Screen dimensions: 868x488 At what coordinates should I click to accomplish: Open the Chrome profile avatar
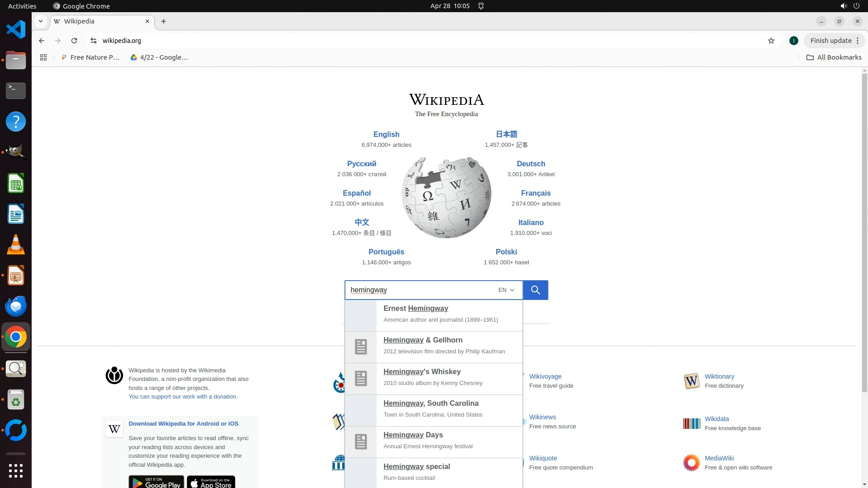[x=793, y=41]
